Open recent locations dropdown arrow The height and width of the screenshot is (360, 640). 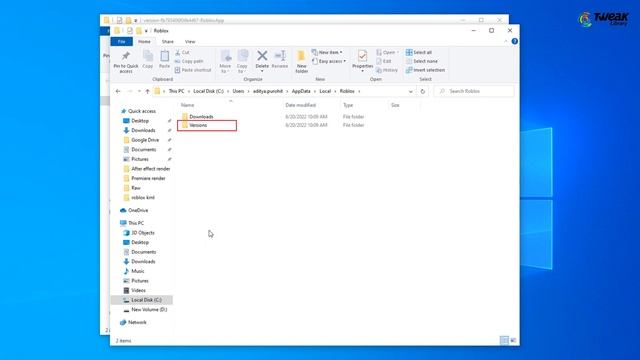coord(139,91)
